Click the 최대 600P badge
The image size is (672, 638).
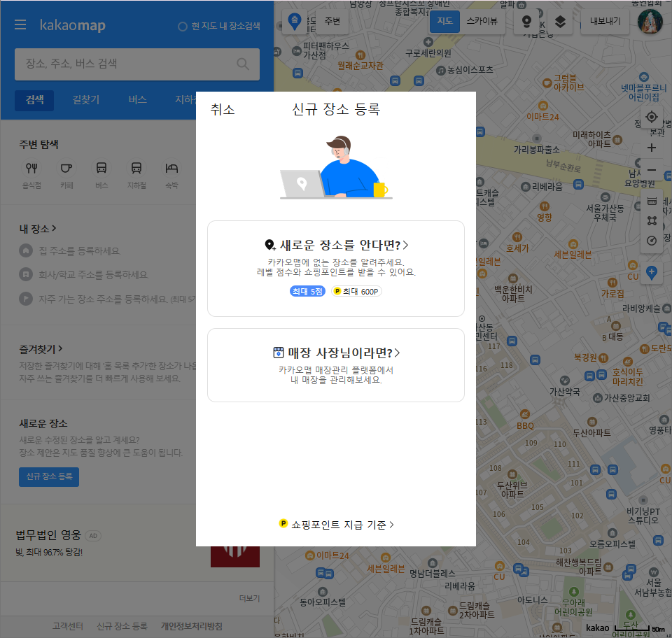(356, 291)
